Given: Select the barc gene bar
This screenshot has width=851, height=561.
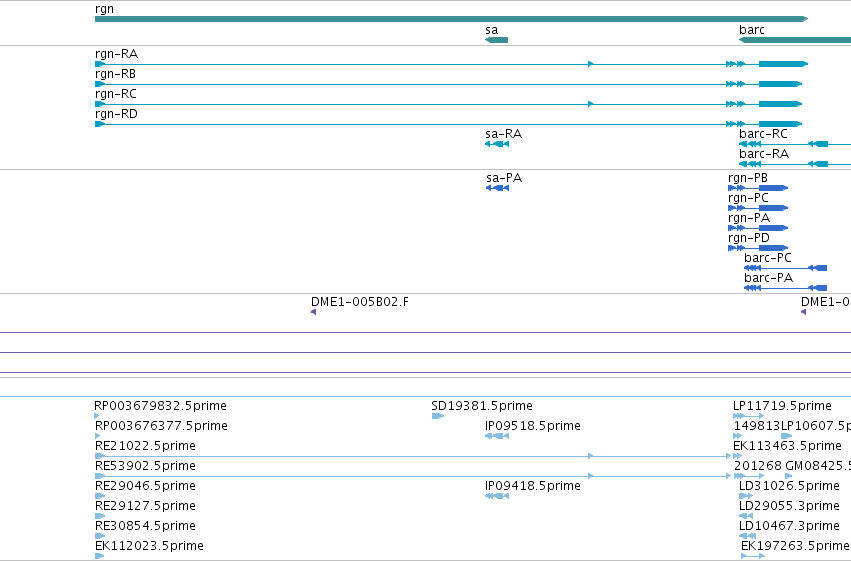Looking at the screenshot, I should tap(795, 40).
